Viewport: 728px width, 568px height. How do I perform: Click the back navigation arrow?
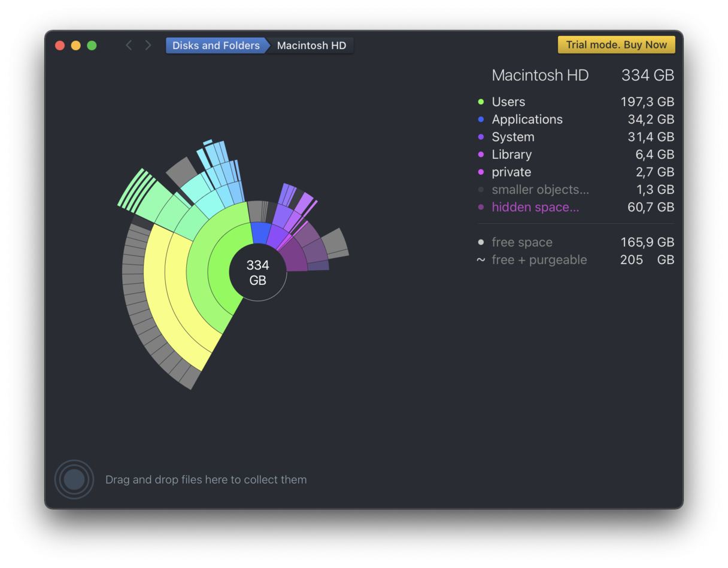(x=128, y=45)
